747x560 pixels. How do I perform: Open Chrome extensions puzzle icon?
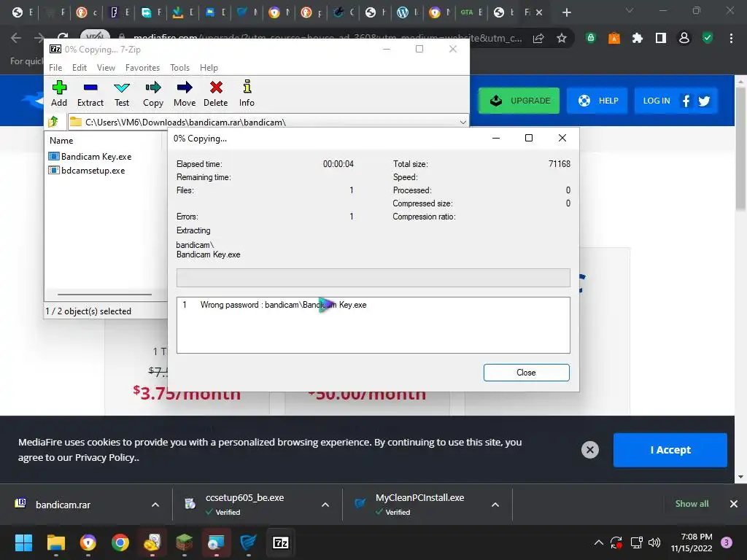[x=638, y=38]
